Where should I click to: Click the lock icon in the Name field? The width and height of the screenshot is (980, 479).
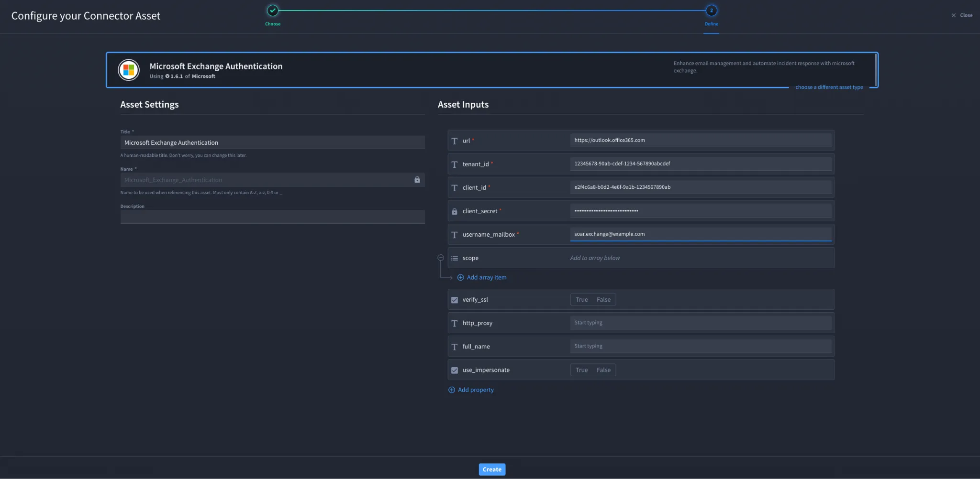click(417, 180)
